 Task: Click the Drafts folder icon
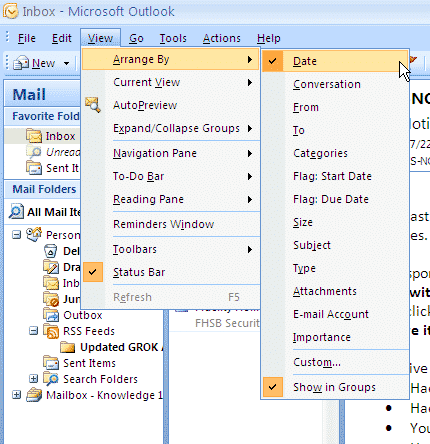point(51,267)
